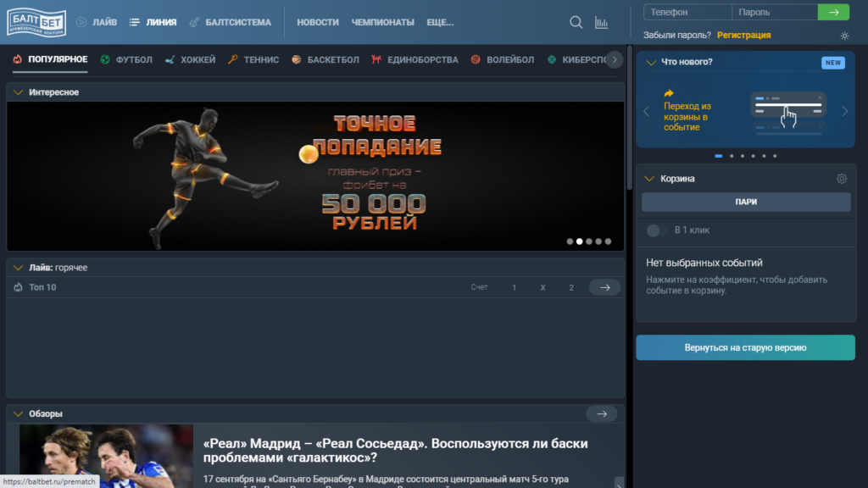
Task: Click the 'Регистрация' link
Action: [743, 35]
